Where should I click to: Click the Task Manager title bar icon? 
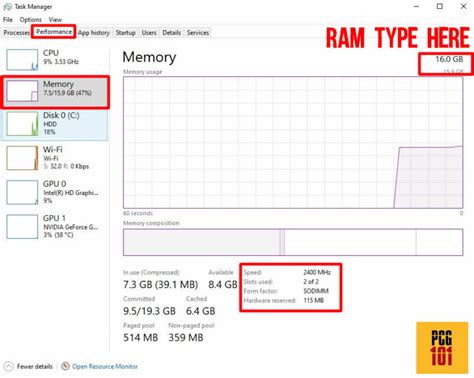coord(7,7)
